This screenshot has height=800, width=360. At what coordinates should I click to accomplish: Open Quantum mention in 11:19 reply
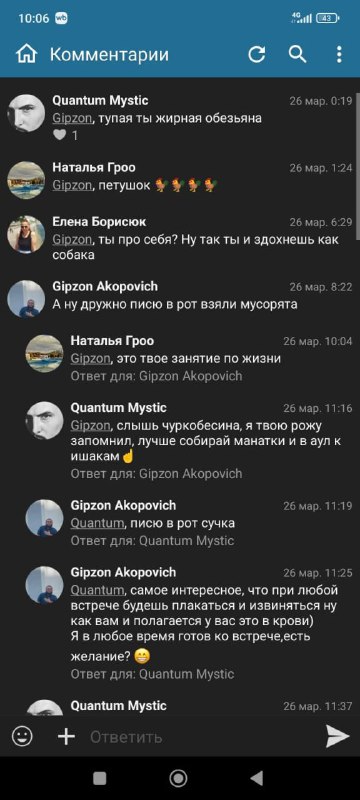click(97, 523)
